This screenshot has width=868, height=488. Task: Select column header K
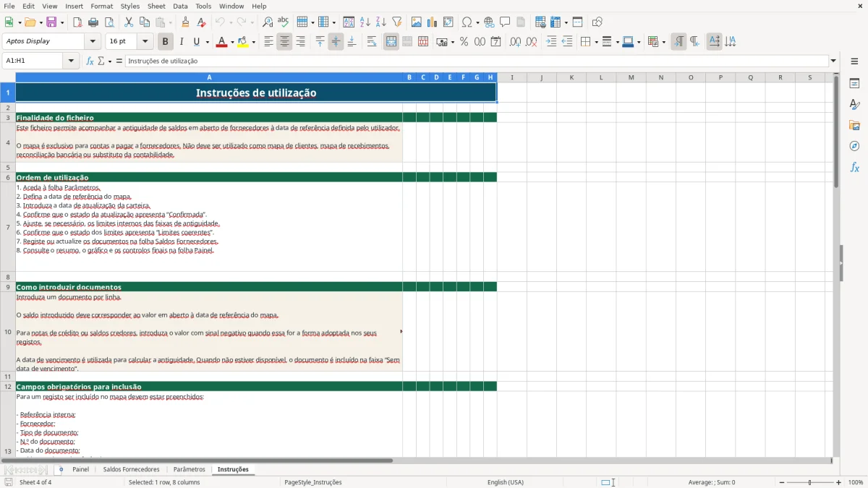pos(571,77)
